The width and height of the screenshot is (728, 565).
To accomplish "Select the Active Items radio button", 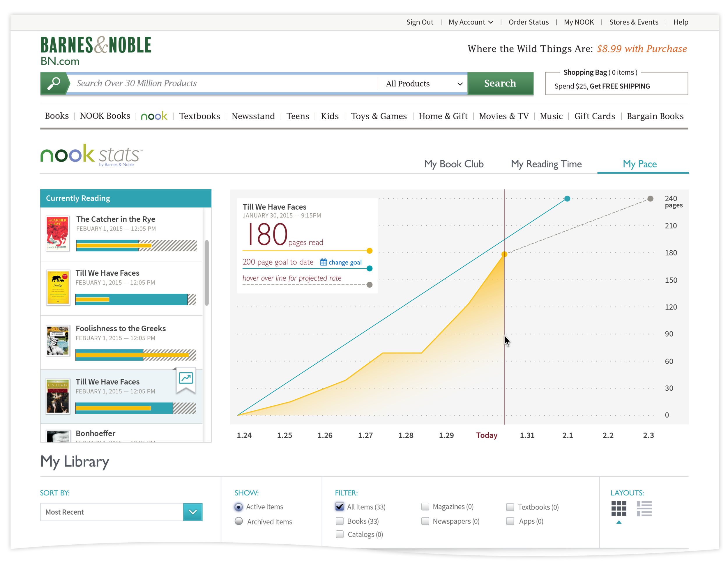I will click(x=239, y=507).
